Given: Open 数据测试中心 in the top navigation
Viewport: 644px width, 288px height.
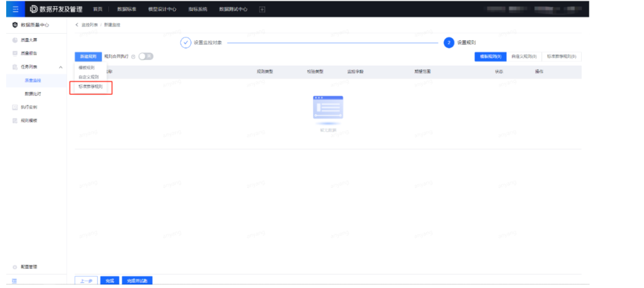Looking at the screenshot, I should (233, 9).
